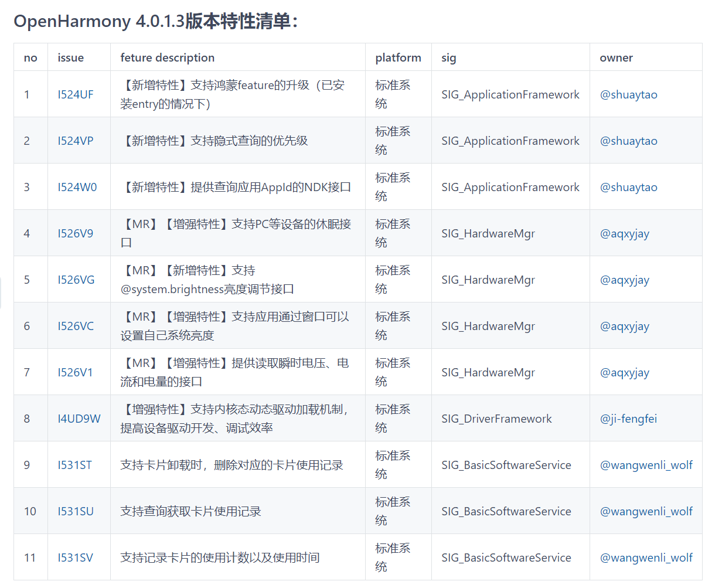Click @aqxyjay in the I526V1 row
Image resolution: width=722 pixels, height=588 pixels.
pyautogui.click(x=624, y=372)
